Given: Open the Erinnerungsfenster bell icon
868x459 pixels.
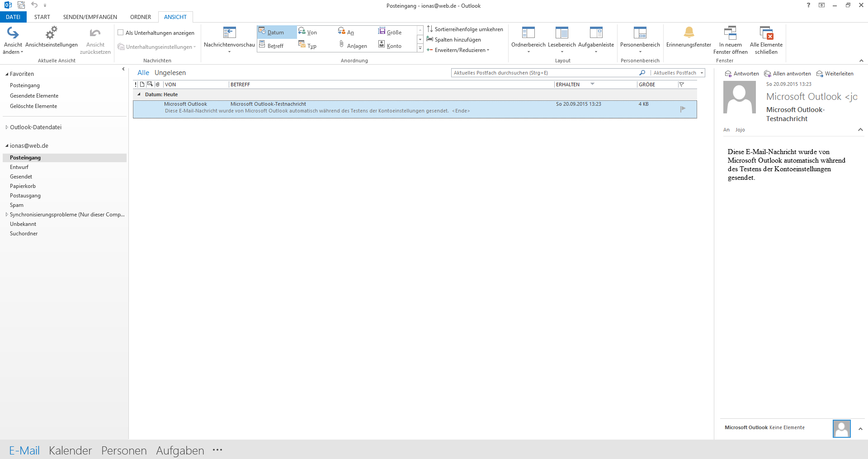Looking at the screenshot, I should click(689, 33).
